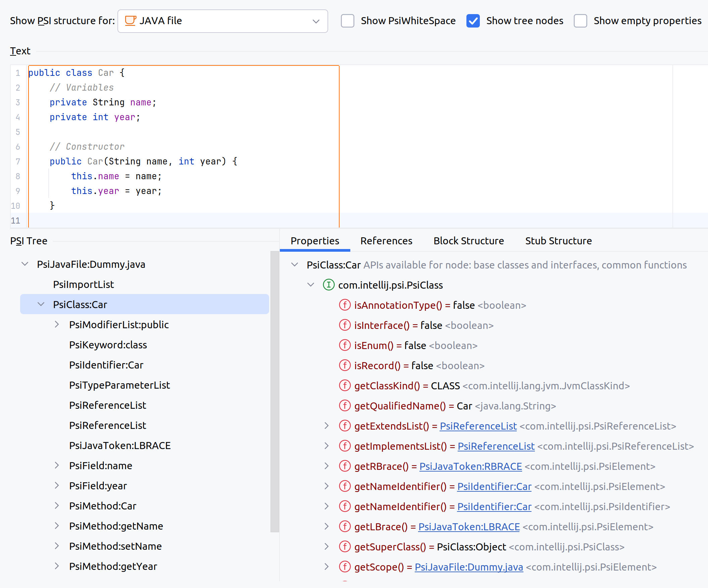
Task: Open the Stub Structure tab
Action: tap(558, 241)
